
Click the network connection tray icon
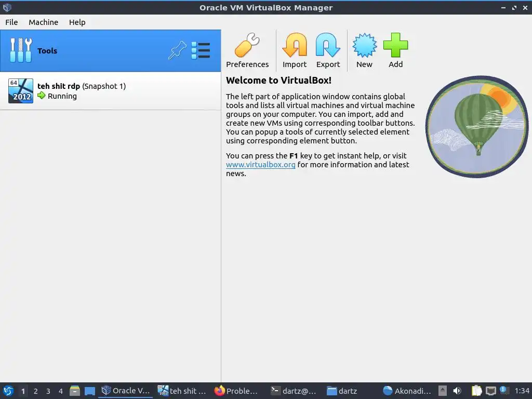(490, 391)
